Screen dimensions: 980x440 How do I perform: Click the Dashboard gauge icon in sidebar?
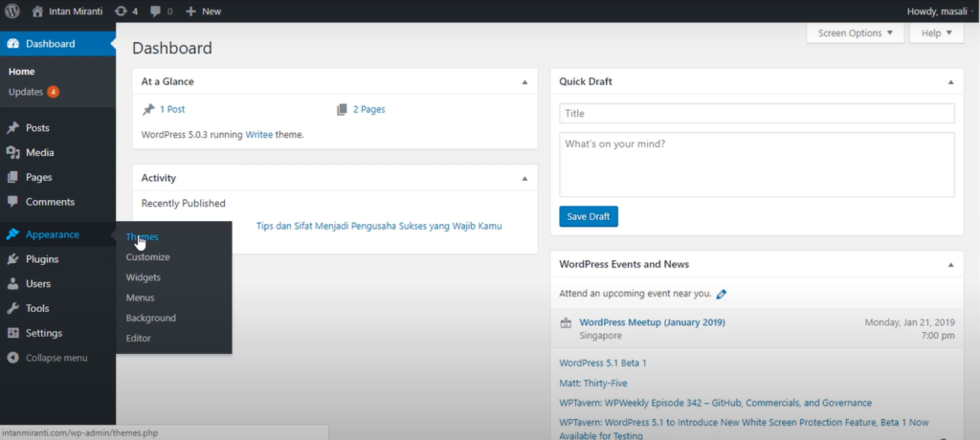[12, 44]
